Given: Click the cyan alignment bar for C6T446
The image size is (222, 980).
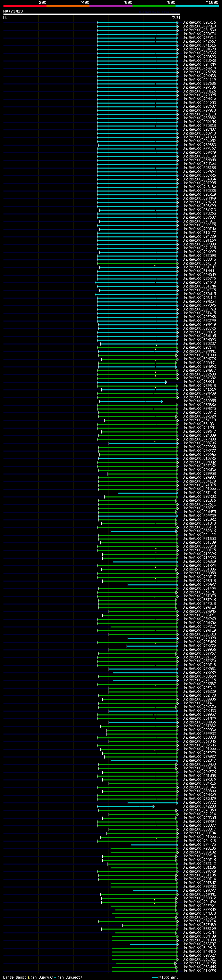Looking at the screenshot, I should (x=148, y=493).
